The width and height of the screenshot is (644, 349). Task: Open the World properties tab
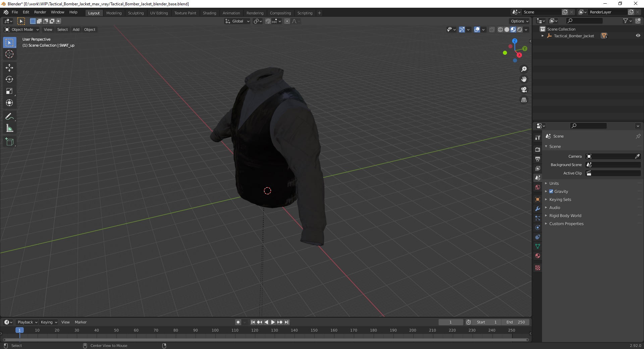[538, 187]
